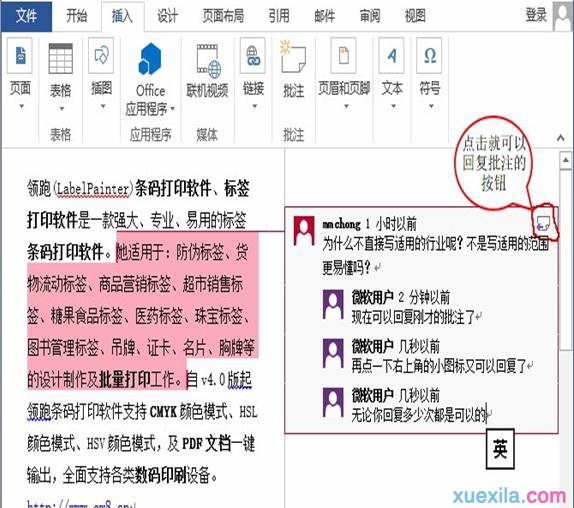The width and height of the screenshot is (574, 508).
Task: Go to the 邮件 mailings tab
Action: click(x=325, y=16)
